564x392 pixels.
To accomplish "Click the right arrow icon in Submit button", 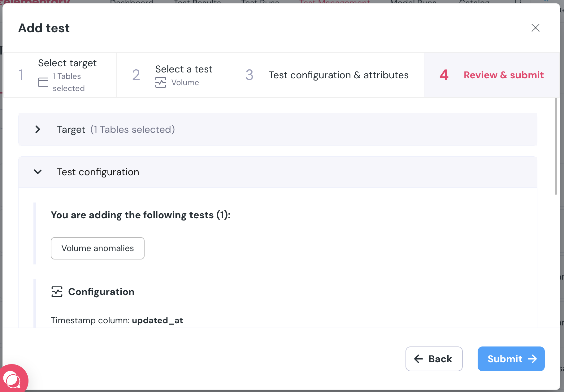I will point(532,359).
